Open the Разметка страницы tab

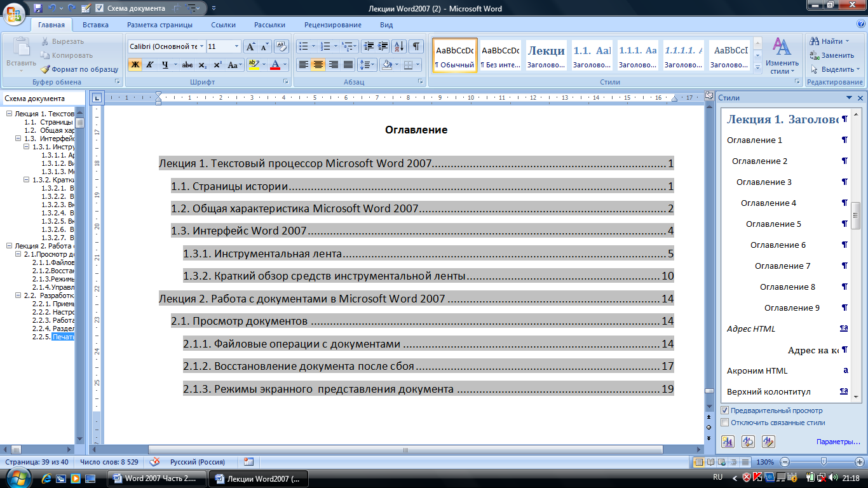[x=159, y=25]
